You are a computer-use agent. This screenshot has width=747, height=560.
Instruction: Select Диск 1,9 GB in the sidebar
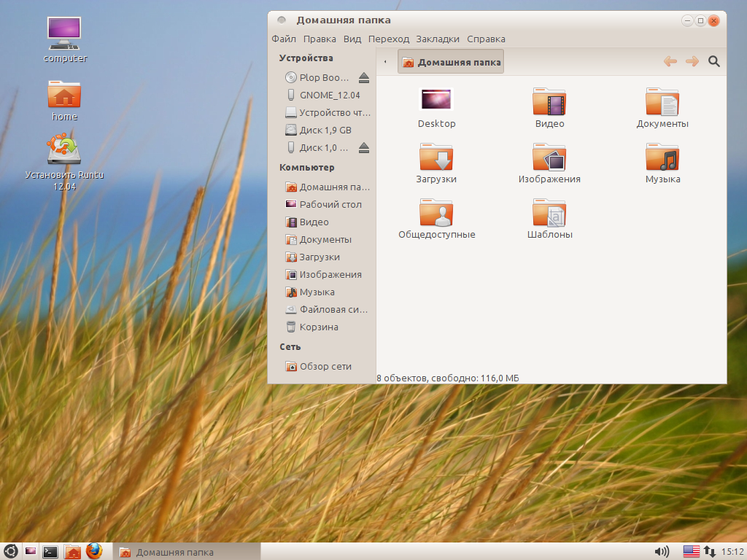[x=318, y=130]
